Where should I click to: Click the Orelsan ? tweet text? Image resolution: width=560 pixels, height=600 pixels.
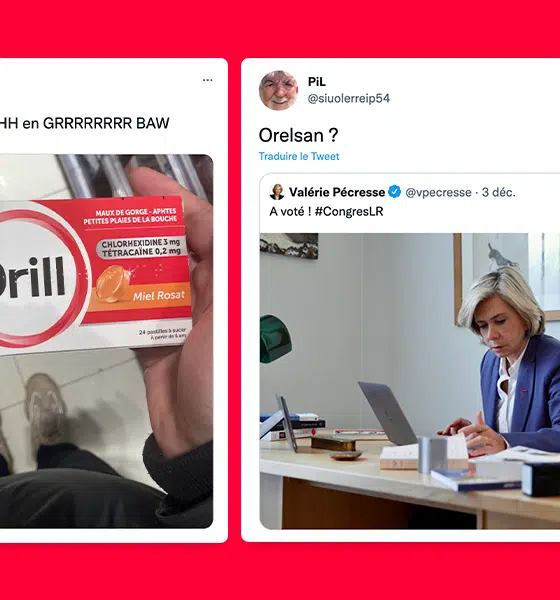[x=299, y=135]
